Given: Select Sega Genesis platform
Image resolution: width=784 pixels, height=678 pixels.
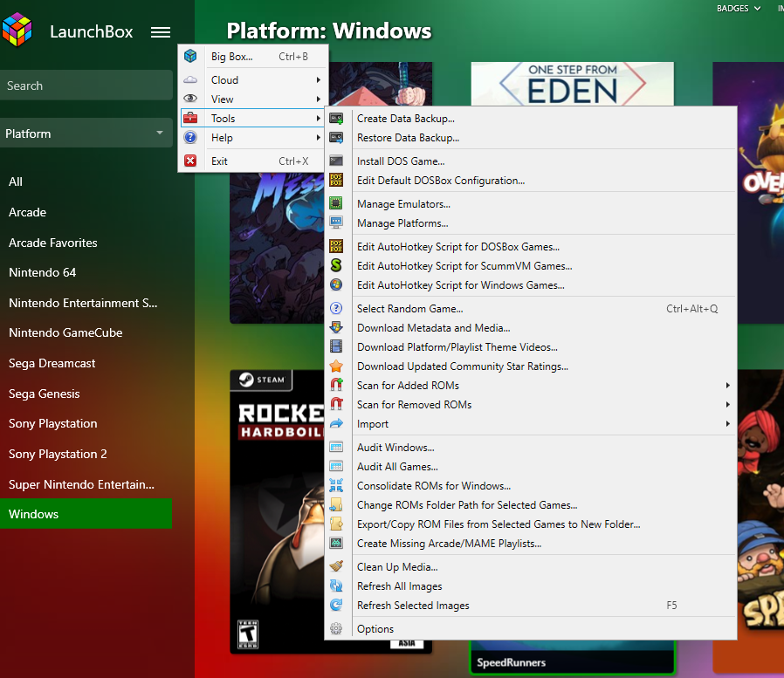Looking at the screenshot, I should point(86,394).
